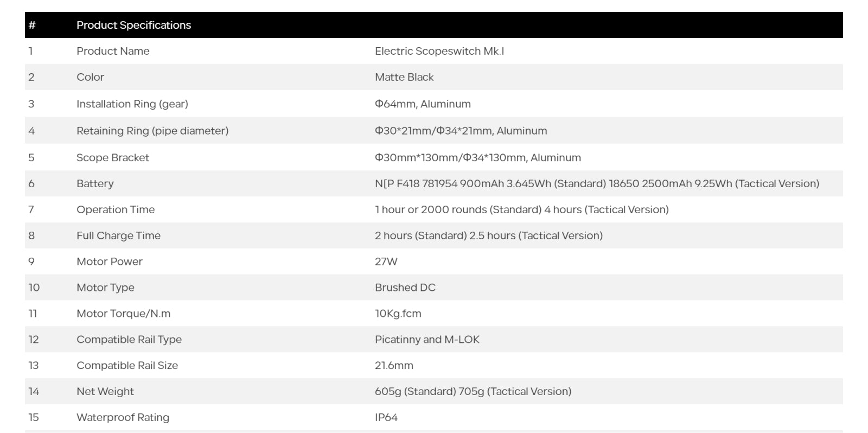Click the Retaining Ring (pipe diameter) label
The height and width of the screenshot is (433, 868).
click(x=152, y=131)
